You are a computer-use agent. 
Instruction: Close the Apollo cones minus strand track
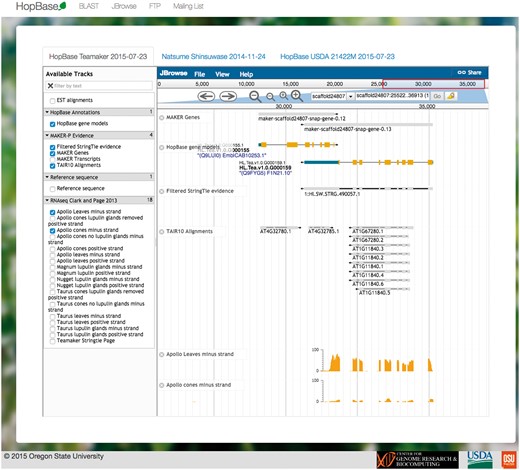point(162,385)
